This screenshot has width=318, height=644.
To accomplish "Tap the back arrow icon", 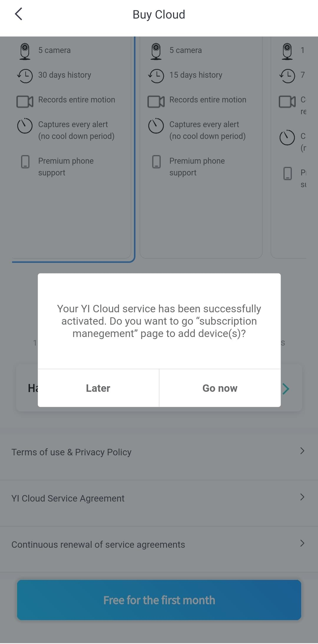I will pos(19,14).
